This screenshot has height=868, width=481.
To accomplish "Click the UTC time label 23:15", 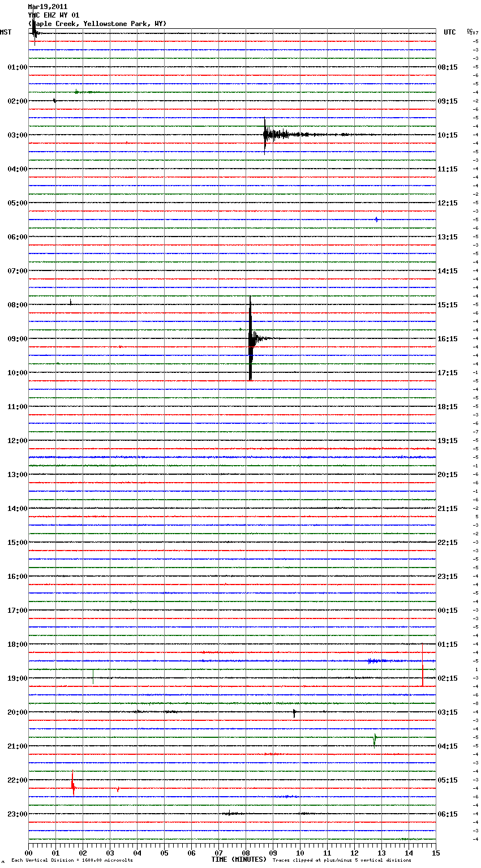I will pyautogui.click(x=448, y=577).
